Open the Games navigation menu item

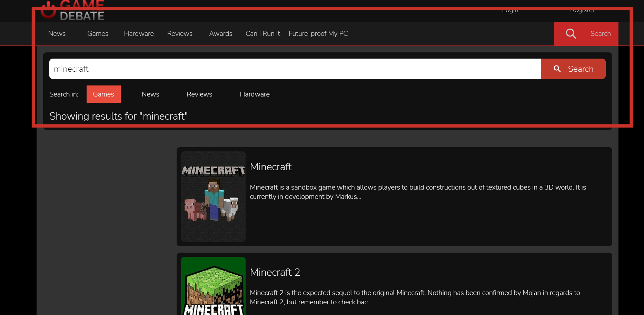click(98, 33)
